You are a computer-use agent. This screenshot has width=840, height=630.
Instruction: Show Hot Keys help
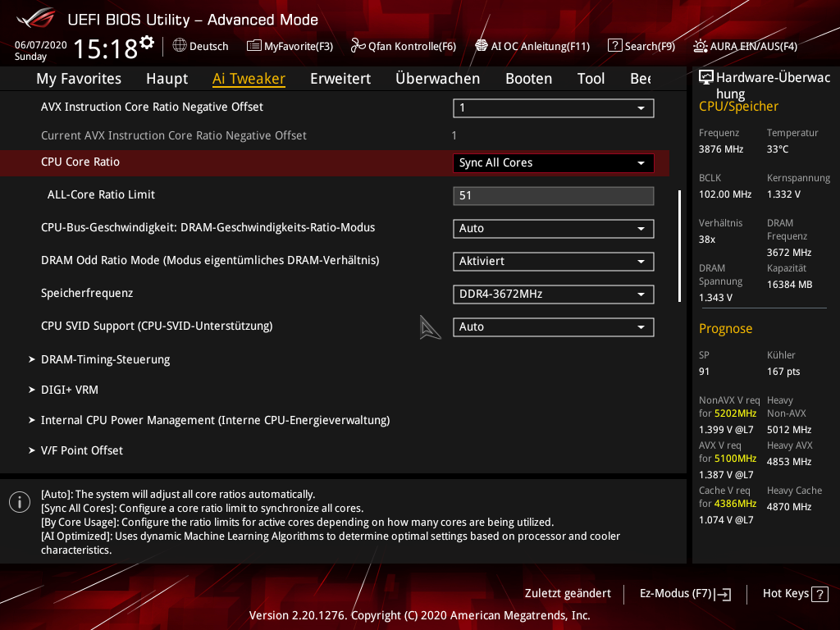(785, 593)
